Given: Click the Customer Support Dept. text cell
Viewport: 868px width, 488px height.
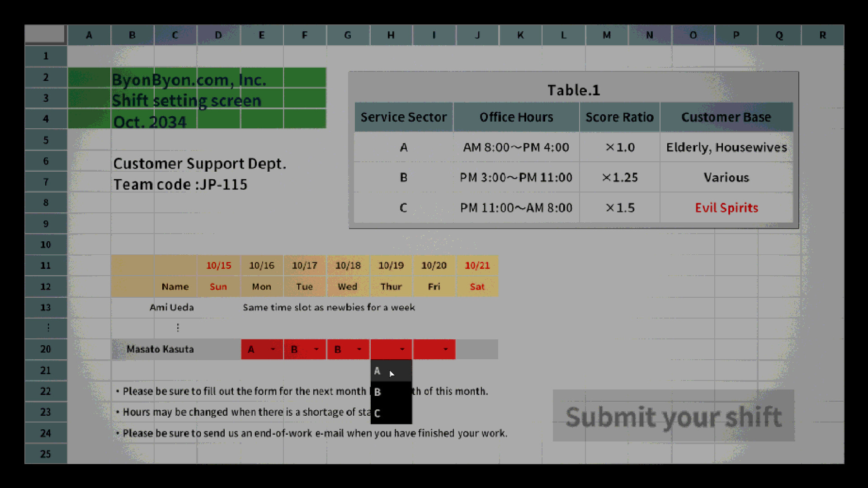Looking at the screenshot, I should coord(200,164).
